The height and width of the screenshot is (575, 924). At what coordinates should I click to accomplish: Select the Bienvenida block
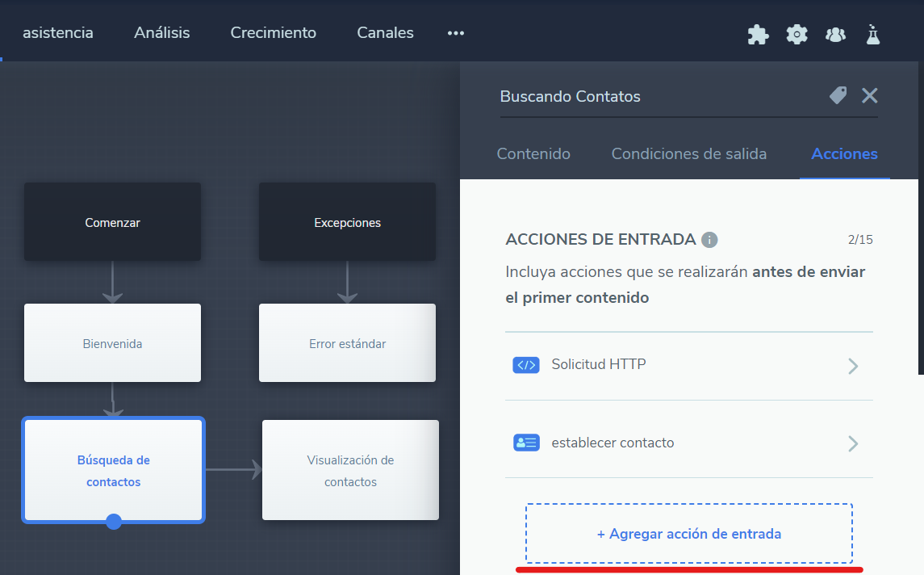coord(112,343)
